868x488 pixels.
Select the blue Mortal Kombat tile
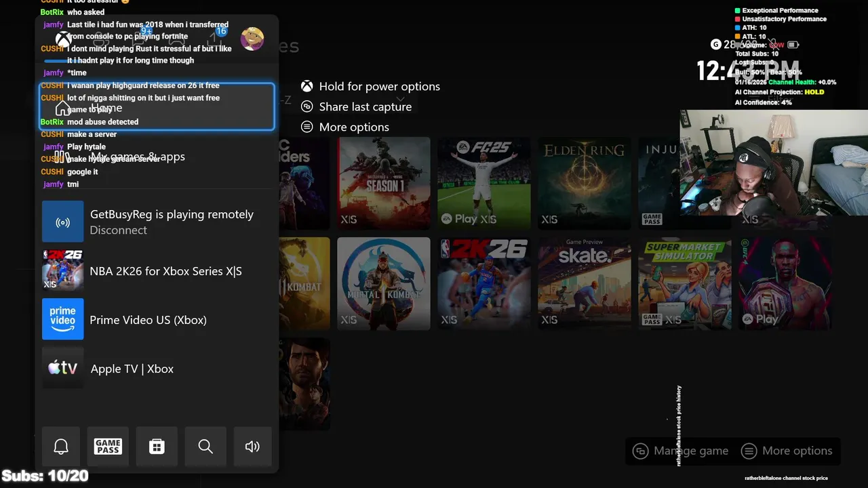384,283
